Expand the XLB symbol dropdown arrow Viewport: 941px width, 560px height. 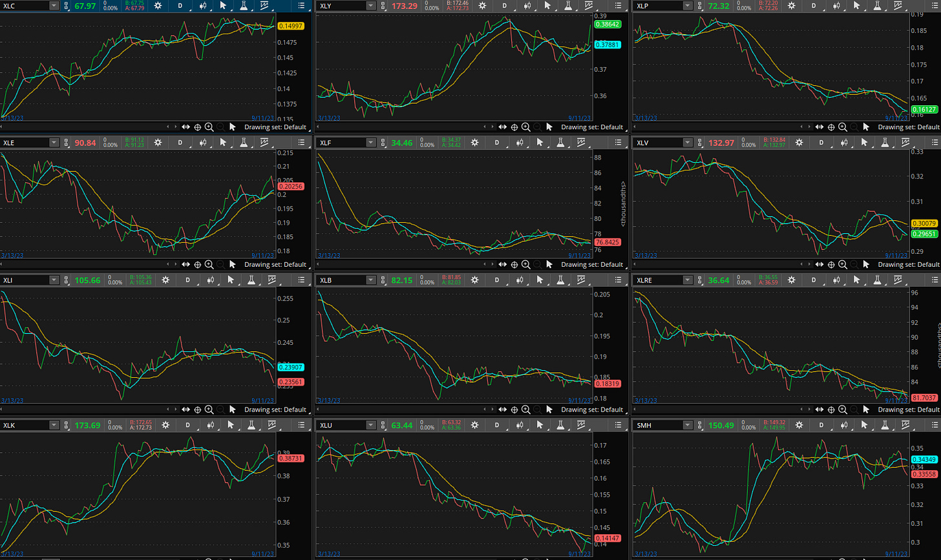click(x=370, y=280)
